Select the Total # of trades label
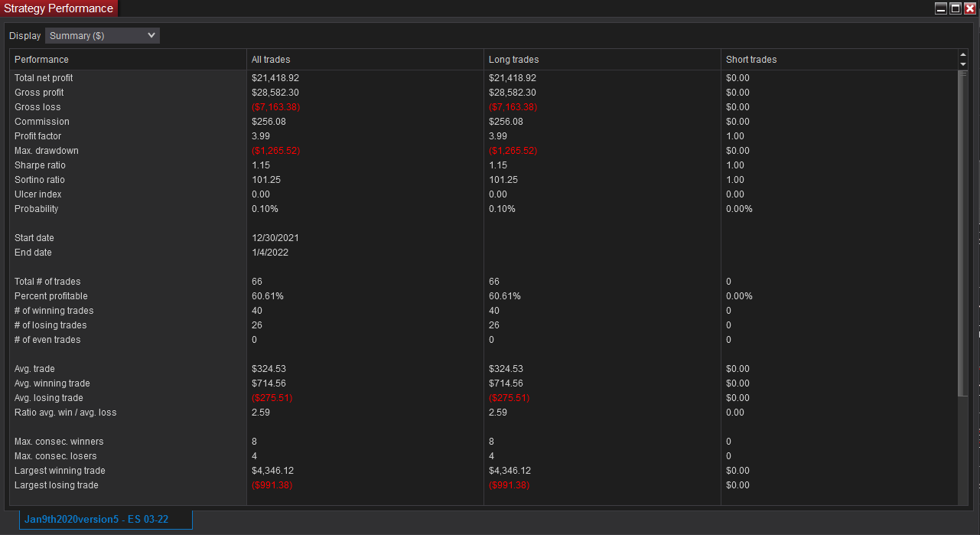Screen dimensions: 980x535 (x=47, y=282)
